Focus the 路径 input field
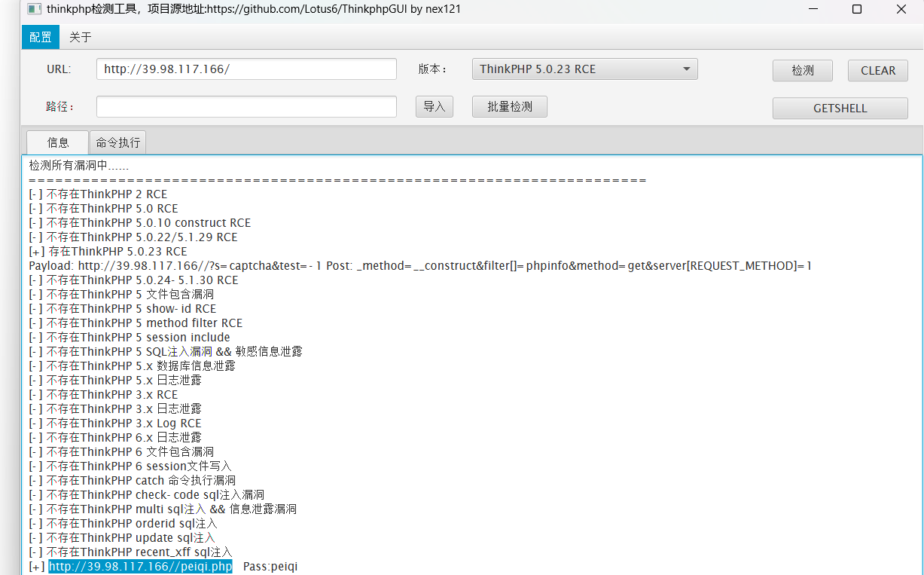Image resolution: width=924 pixels, height=575 pixels. pyautogui.click(x=246, y=107)
